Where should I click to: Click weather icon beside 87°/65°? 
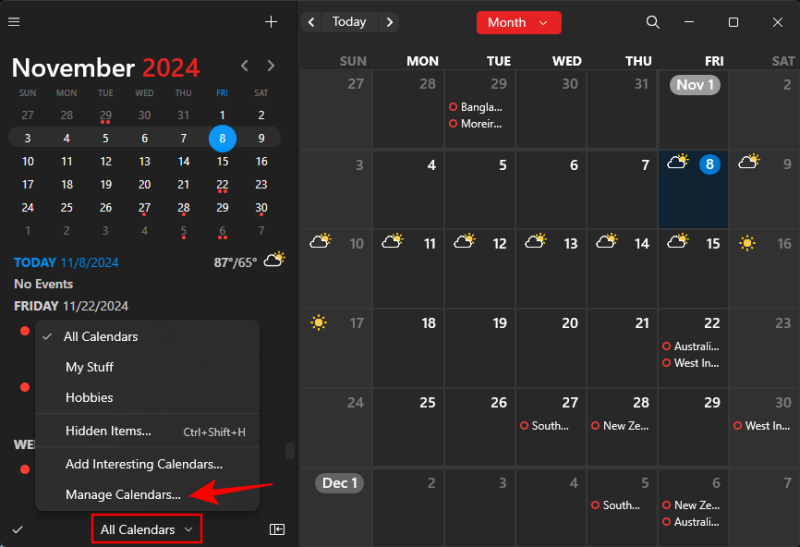273,260
